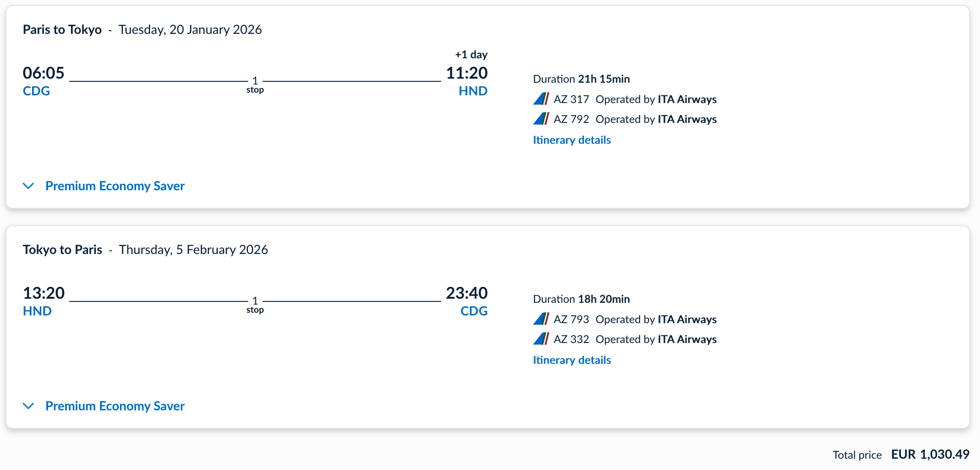
Task: Open Premium Economy Saver for the outbound flight
Action: point(115,186)
